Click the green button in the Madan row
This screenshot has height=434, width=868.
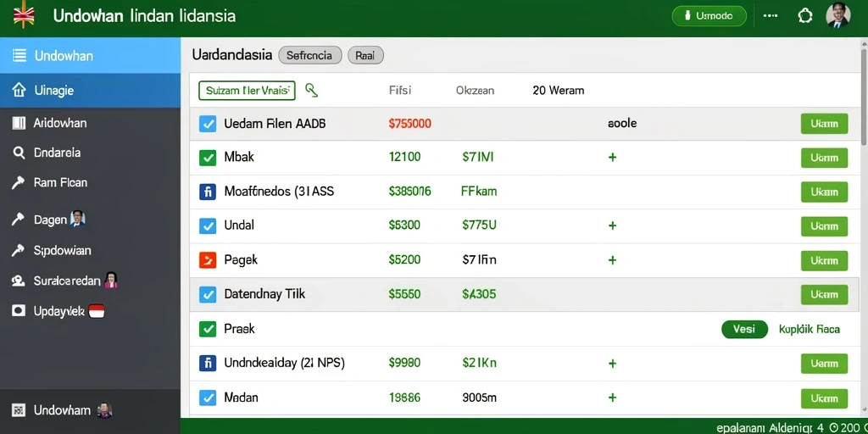click(824, 398)
